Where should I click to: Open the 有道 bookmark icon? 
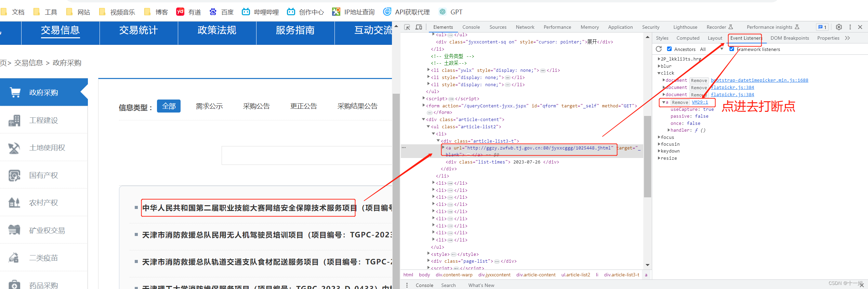click(x=180, y=12)
